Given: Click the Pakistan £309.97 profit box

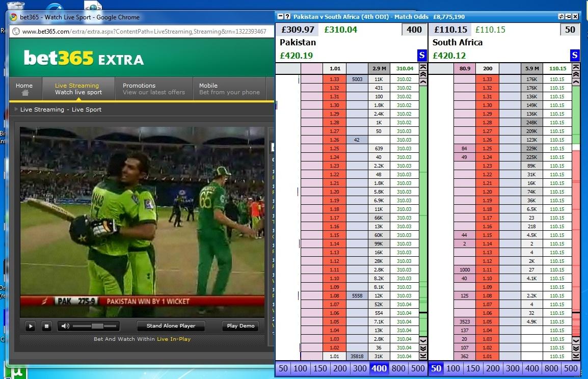Looking at the screenshot, I should (298, 30).
